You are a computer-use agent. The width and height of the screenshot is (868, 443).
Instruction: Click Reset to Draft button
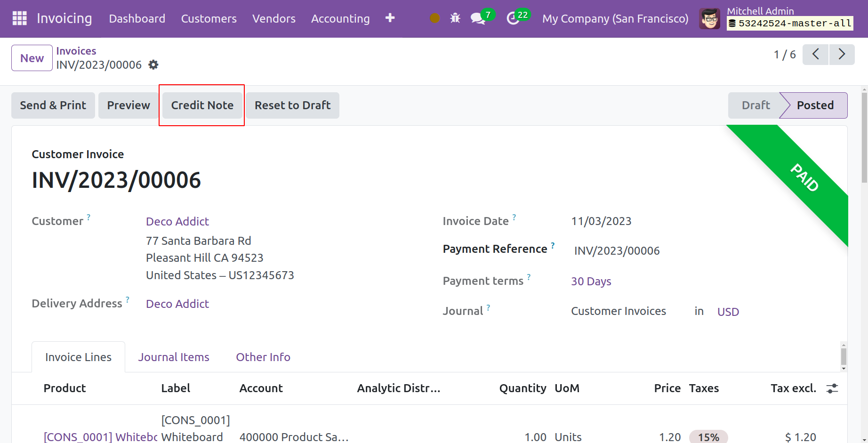click(293, 105)
